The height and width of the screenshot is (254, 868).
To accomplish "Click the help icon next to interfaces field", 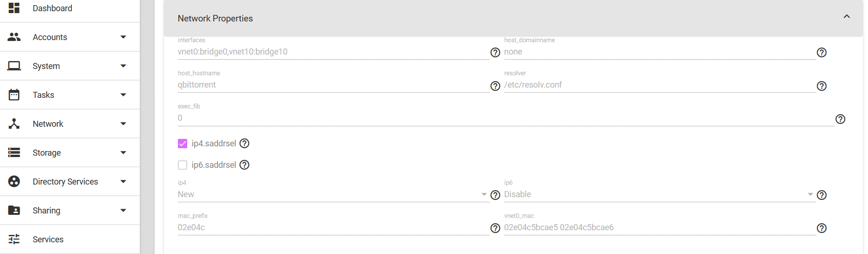I will [x=495, y=53].
